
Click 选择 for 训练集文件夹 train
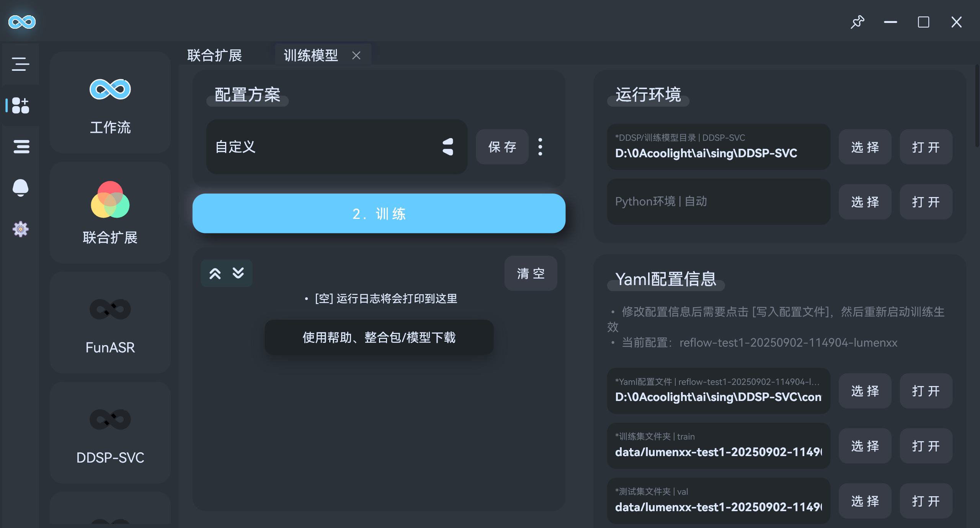coord(865,446)
